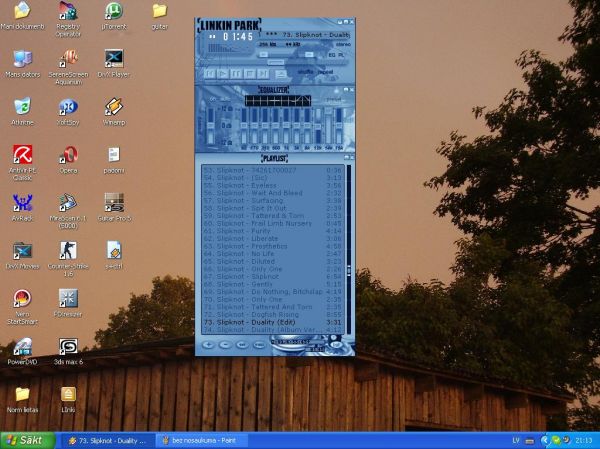This screenshot has width=600, height=449.
Task: Click the playlist misc button
Action: coord(259,345)
